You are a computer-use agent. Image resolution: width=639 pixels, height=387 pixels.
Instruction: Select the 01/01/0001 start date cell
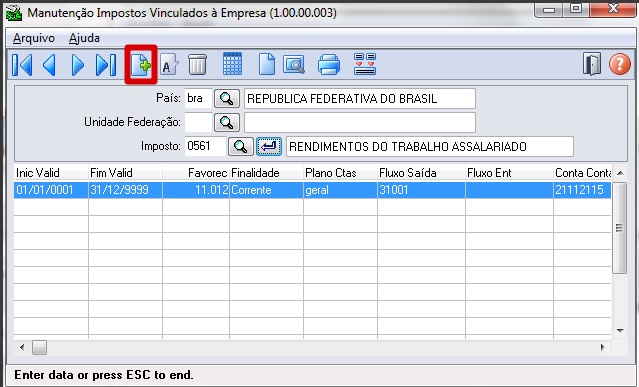[51, 190]
